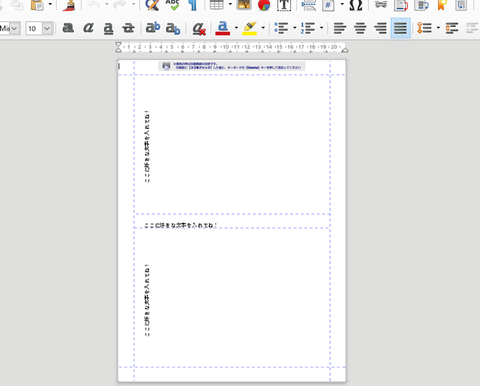Image resolution: width=480 pixels, height=386 pixels.
Task: Align the paragraph right
Action: coord(380,28)
